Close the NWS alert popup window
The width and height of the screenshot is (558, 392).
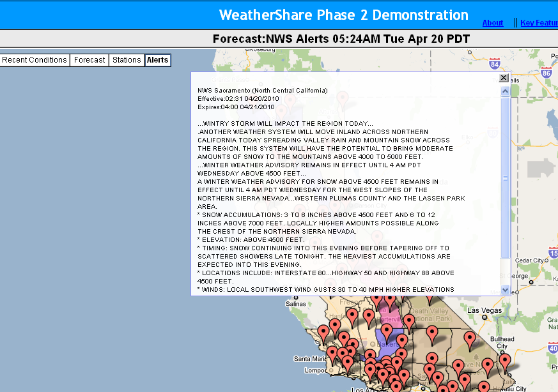504,78
